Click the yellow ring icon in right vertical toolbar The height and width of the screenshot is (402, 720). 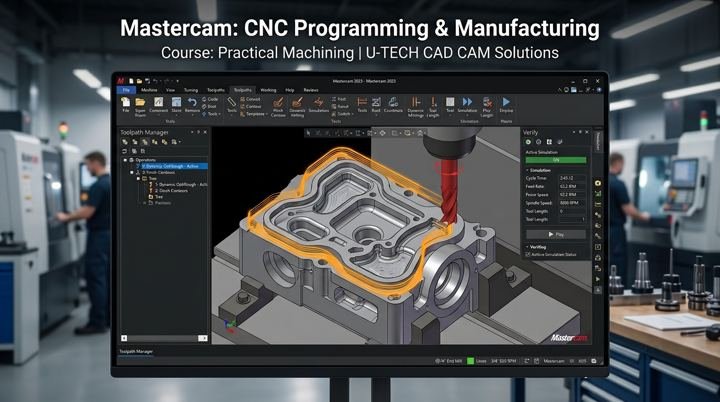pos(597,183)
